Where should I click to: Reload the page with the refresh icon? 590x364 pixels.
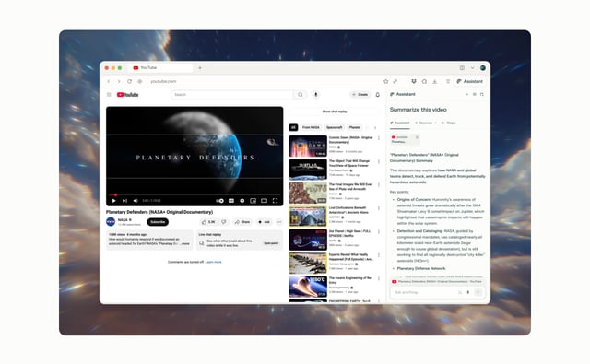129,81
